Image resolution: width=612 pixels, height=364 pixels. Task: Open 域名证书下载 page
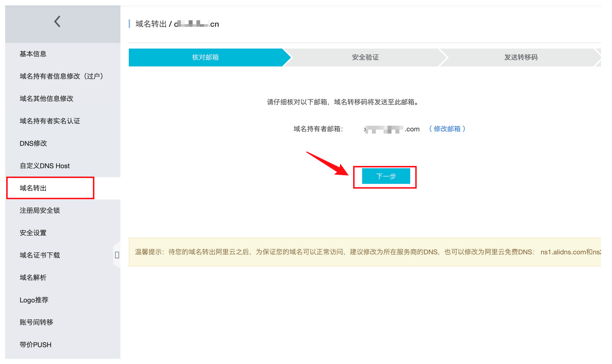click(39, 255)
